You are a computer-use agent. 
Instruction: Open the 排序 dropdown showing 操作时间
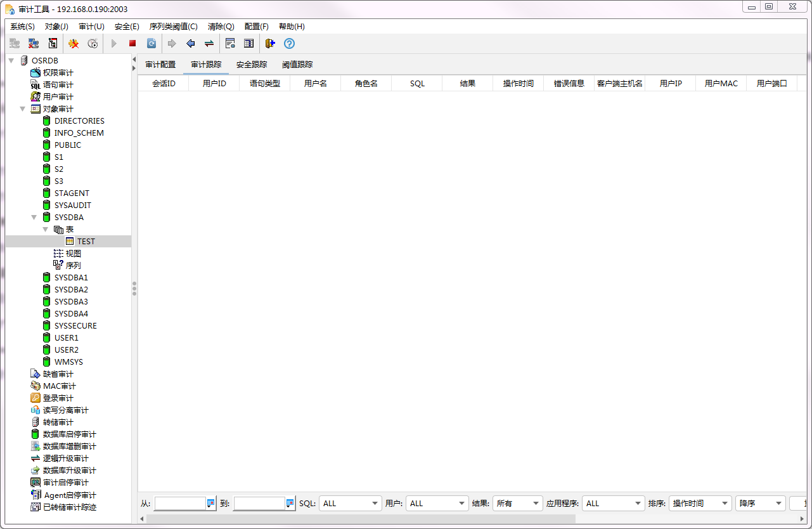click(700, 504)
